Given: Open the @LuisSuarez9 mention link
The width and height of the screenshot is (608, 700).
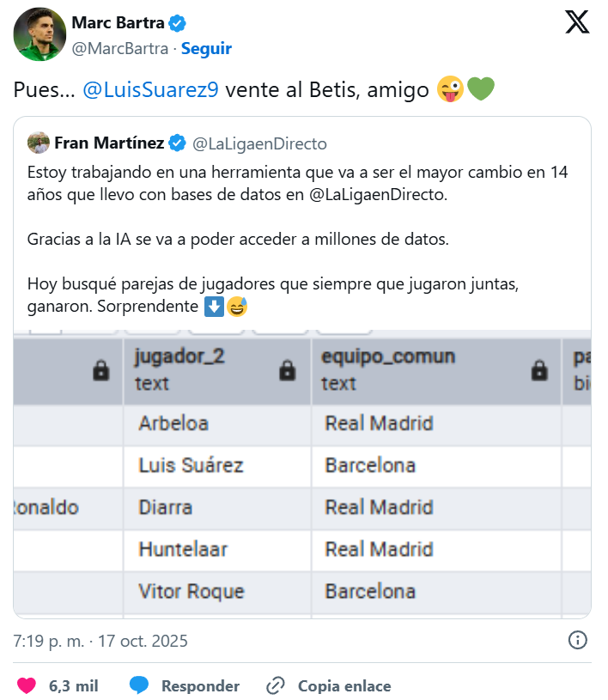Looking at the screenshot, I should tap(150, 89).
